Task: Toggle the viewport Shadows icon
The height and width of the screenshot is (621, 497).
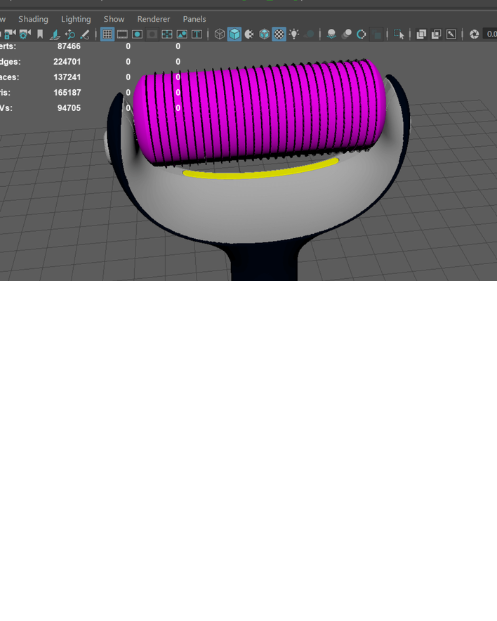Action: pos(309,34)
